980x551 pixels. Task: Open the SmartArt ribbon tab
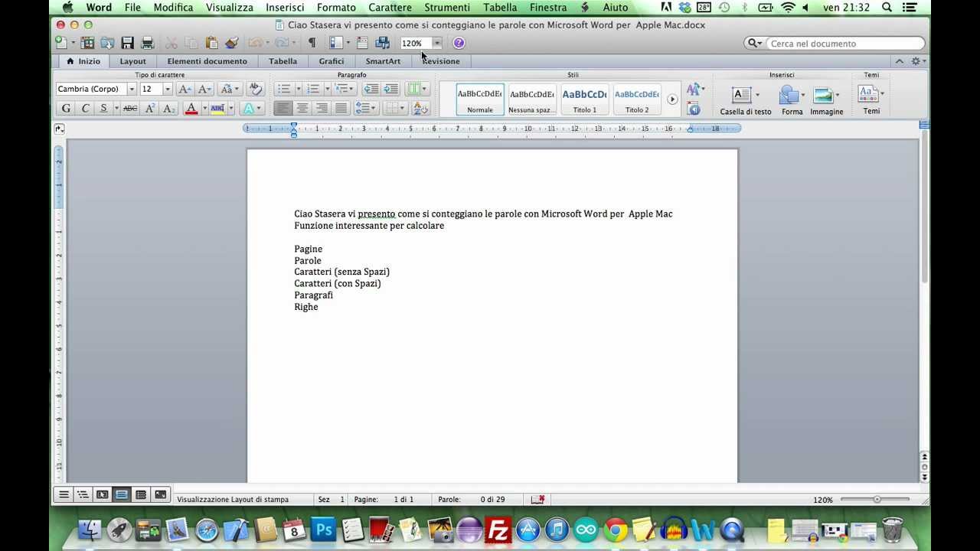coord(383,61)
